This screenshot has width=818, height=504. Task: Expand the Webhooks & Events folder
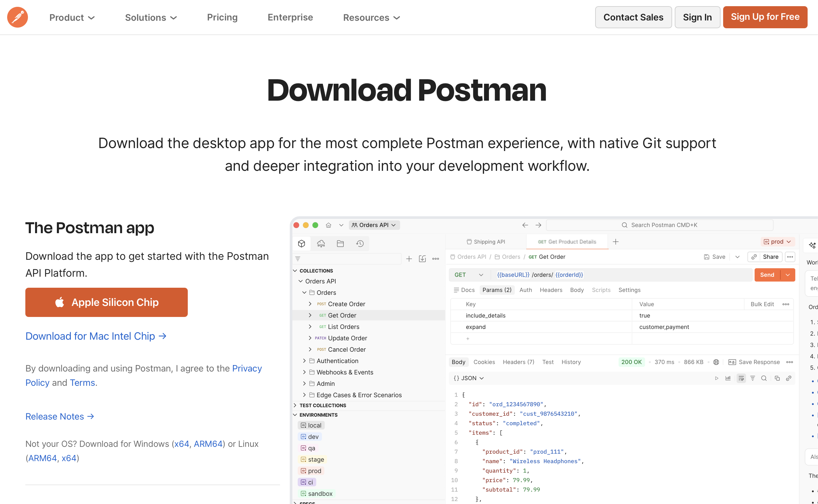304,372
